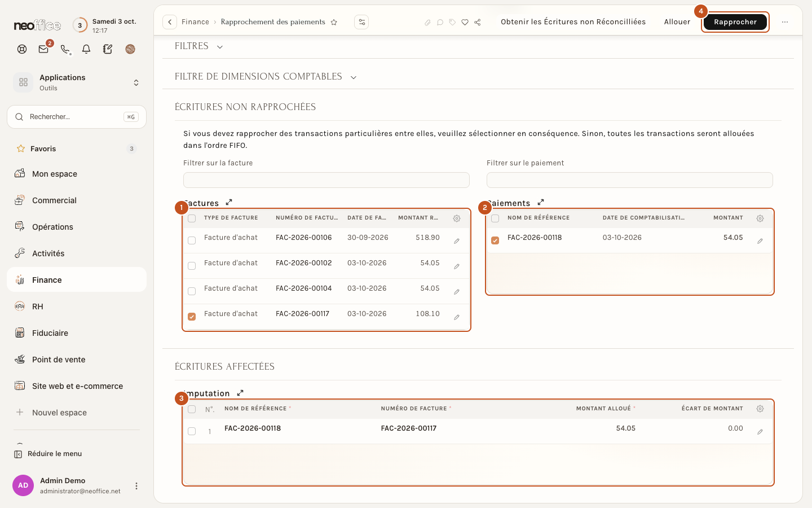Viewport: 812px width, 508px height.
Task: Open view settings icon beside the page title
Action: [361, 22]
